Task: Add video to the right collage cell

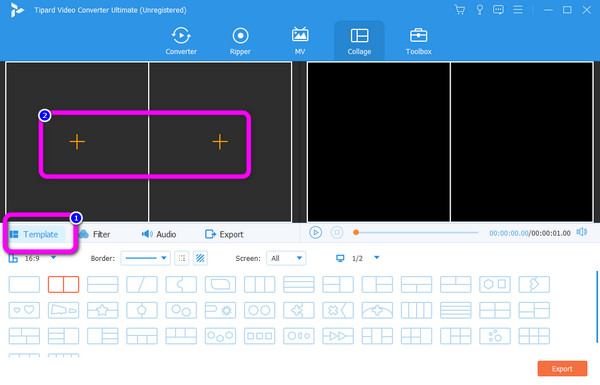Action: click(x=220, y=142)
